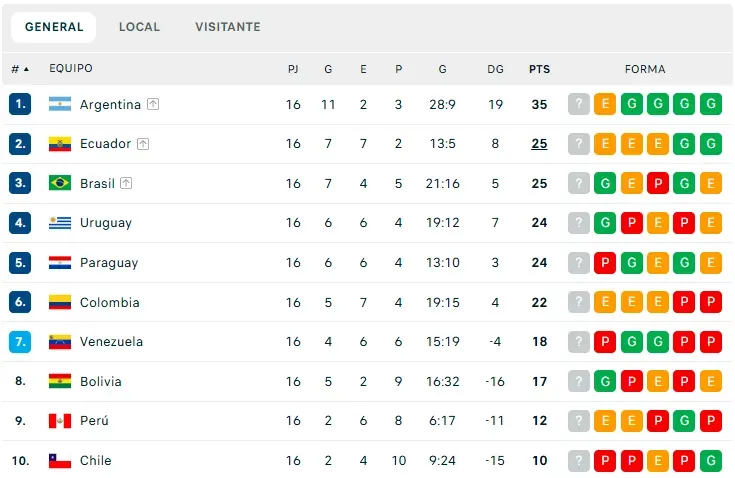This screenshot has height=478, width=735.
Task: Sort standings by PTS column header
Action: [x=539, y=69]
